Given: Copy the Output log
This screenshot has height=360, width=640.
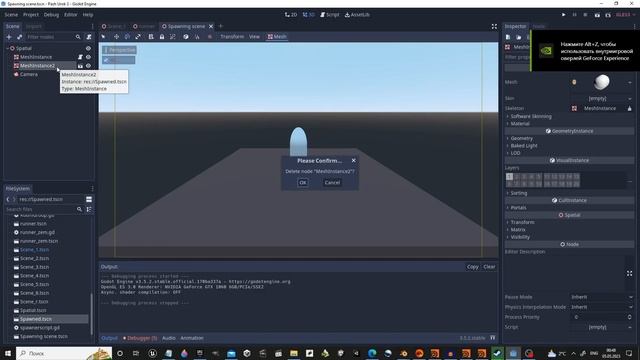Looking at the screenshot, I should pos(472,267).
